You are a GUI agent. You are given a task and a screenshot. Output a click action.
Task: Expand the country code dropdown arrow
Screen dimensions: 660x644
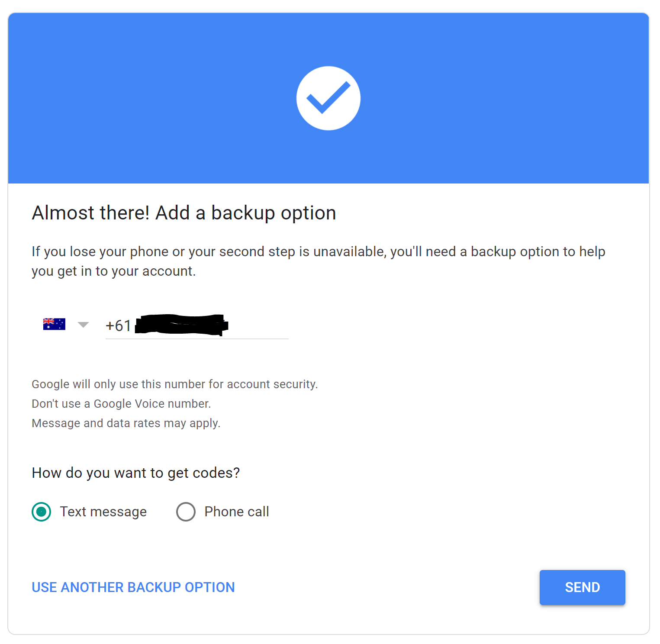(83, 325)
